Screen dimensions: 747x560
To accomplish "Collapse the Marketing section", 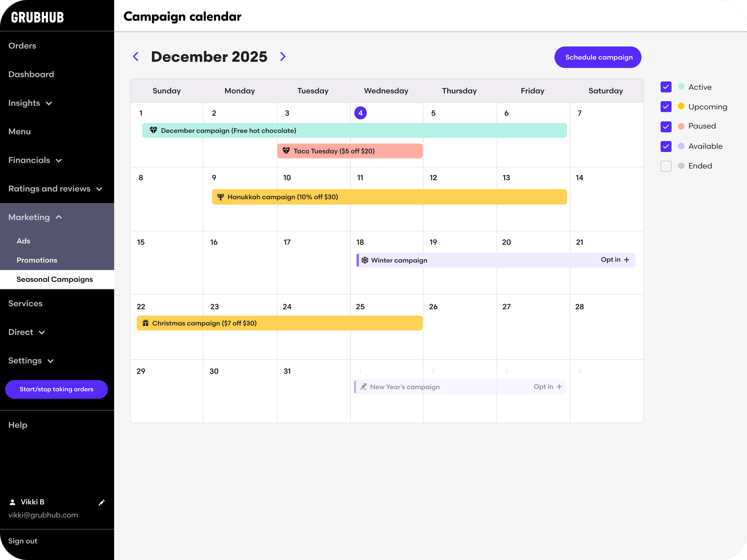I will [59, 217].
